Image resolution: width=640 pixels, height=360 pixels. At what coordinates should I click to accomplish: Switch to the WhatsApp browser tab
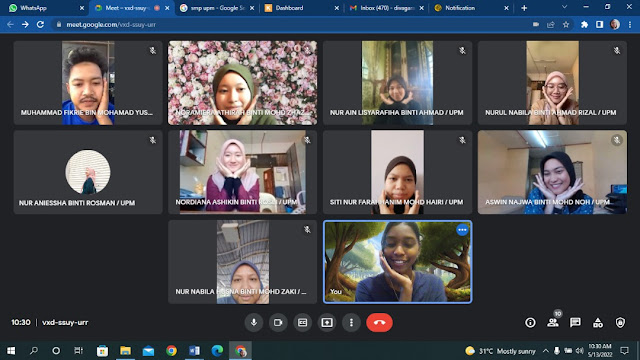[x=45, y=8]
